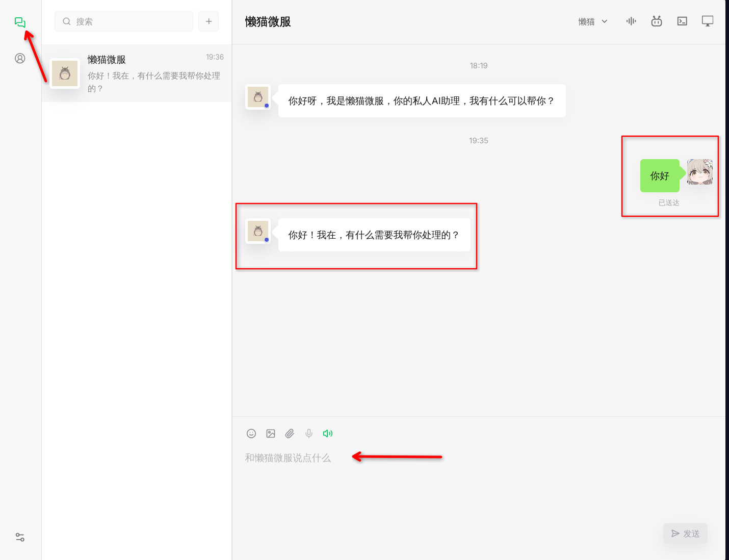This screenshot has width=729, height=560.
Task: Click the message 你好呀，我是懒猫微服 bubble
Action: [422, 101]
